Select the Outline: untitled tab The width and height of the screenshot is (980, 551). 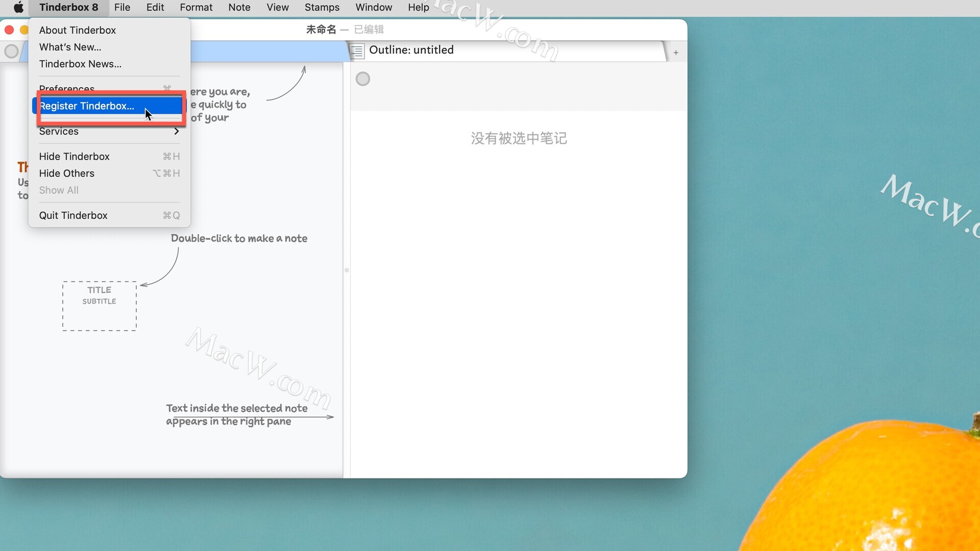tap(508, 51)
